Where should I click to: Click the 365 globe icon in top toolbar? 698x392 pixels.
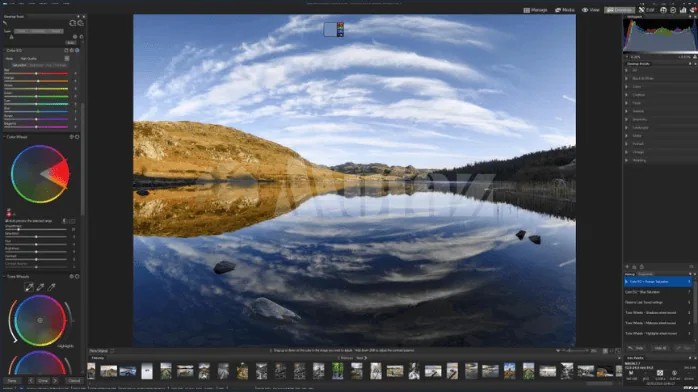tap(663, 10)
